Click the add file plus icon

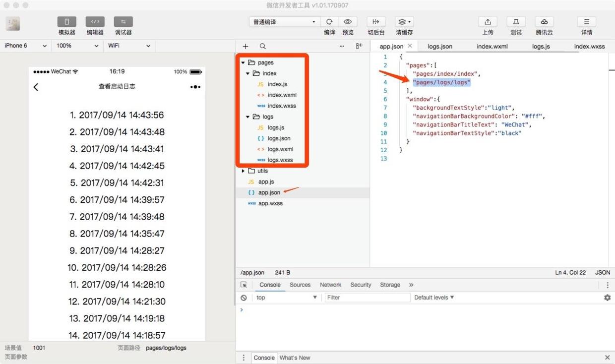[x=246, y=46]
